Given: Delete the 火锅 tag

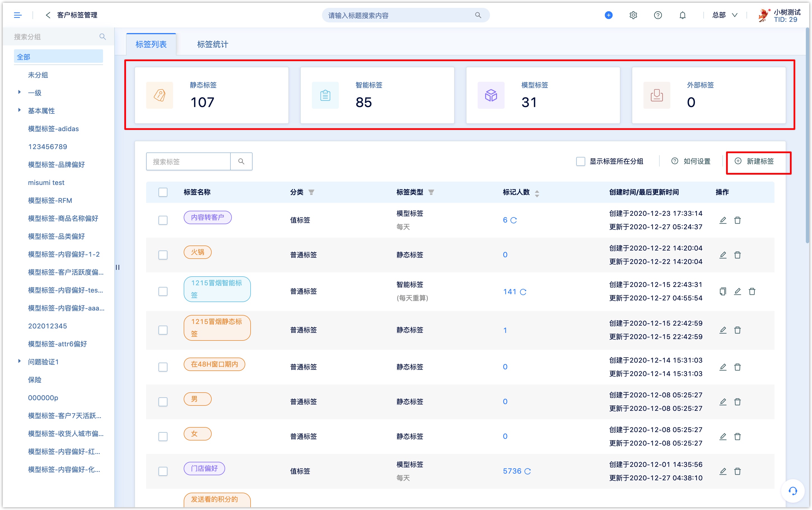Looking at the screenshot, I should click(737, 255).
